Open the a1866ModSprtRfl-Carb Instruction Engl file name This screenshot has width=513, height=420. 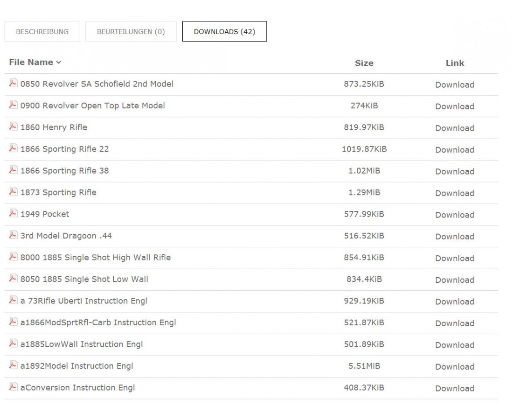[x=98, y=322]
